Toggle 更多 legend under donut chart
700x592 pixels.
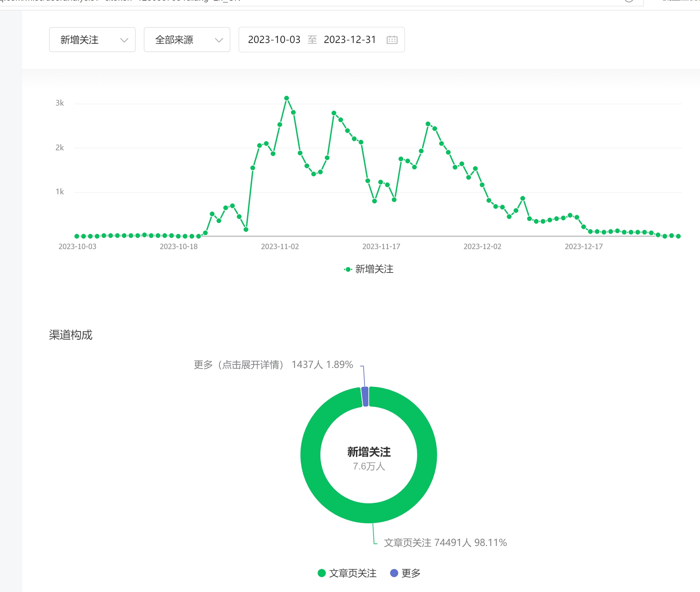pyautogui.click(x=405, y=573)
